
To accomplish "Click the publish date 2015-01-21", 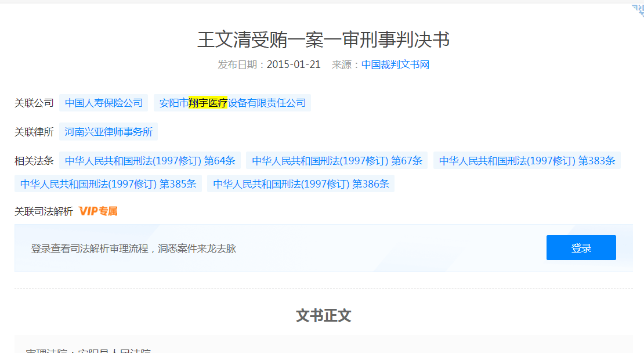I will coord(294,64).
